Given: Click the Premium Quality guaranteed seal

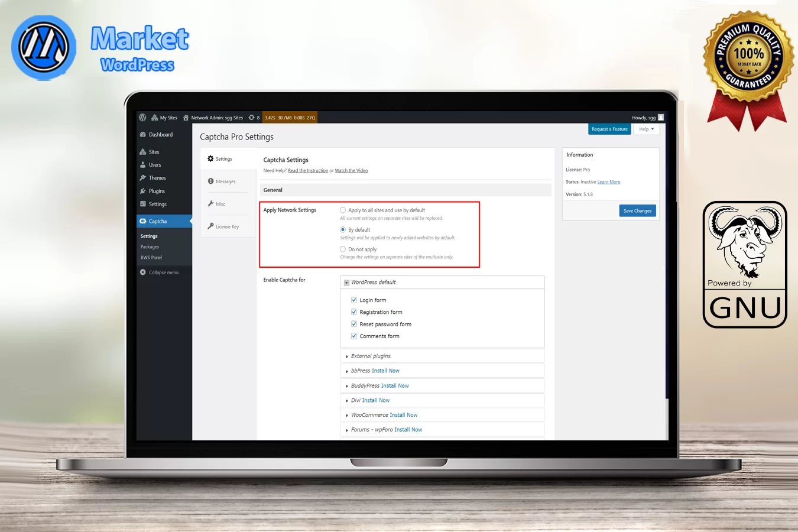Looking at the screenshot, I should [748, 70].
